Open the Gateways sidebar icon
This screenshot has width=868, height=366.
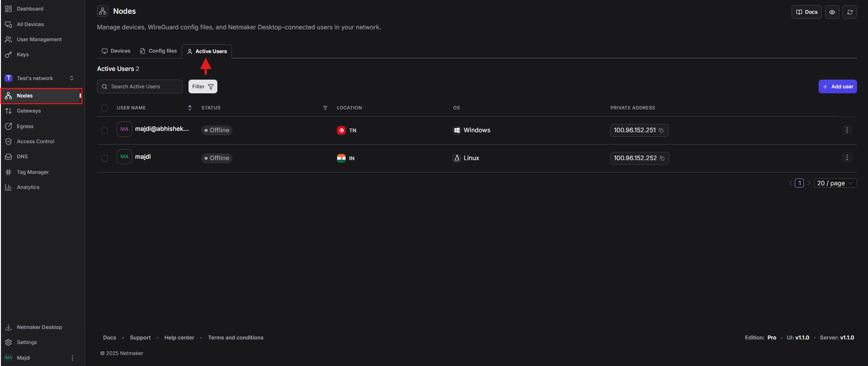8,111
